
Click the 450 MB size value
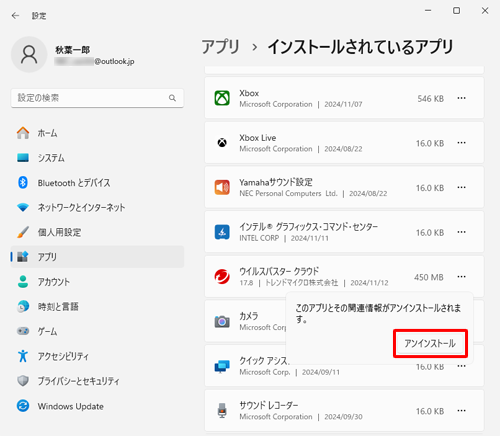tap(429, 277)
